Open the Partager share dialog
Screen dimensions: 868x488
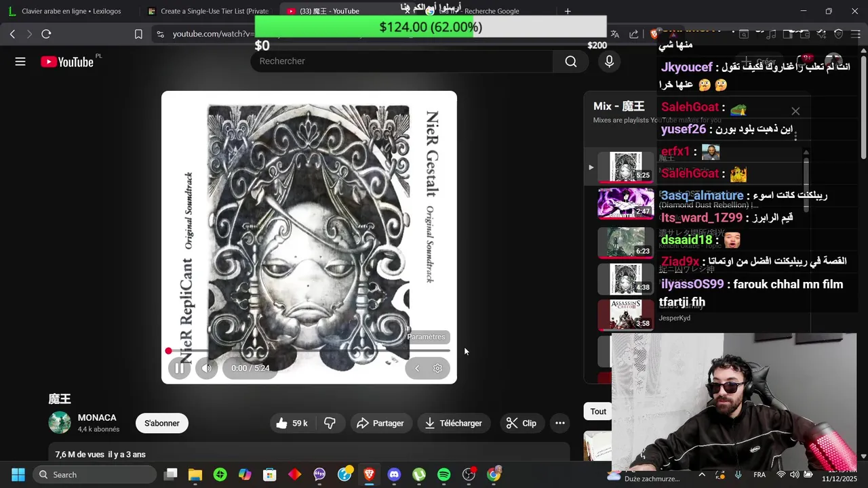coord(380,423)
